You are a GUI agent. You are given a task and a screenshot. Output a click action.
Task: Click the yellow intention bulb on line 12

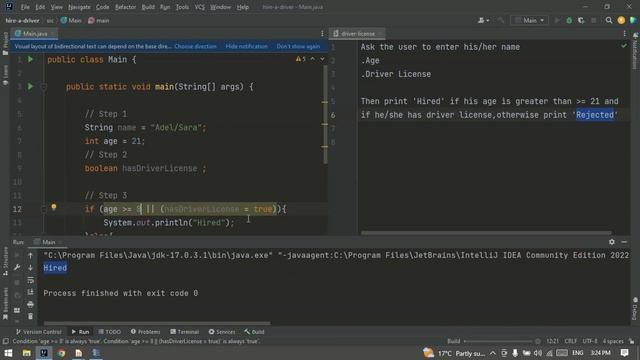[53, 207]
